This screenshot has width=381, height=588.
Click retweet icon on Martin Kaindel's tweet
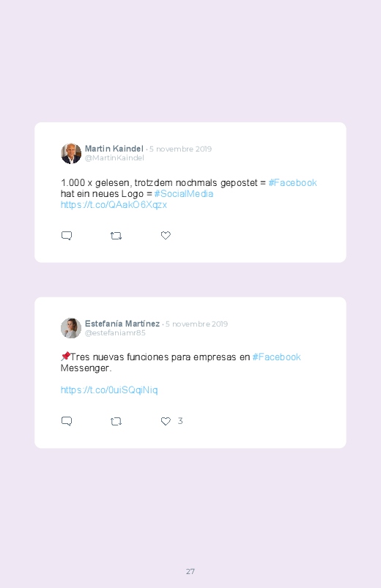coord(116,236)
